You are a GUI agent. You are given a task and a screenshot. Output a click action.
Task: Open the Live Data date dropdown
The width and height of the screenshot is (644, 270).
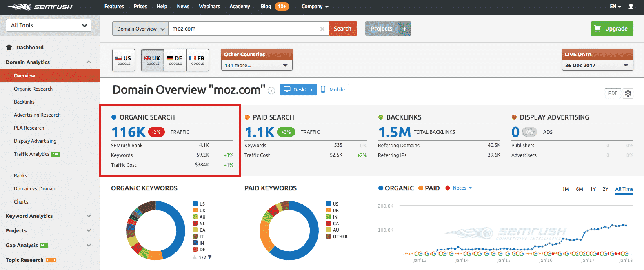point(597,65)
